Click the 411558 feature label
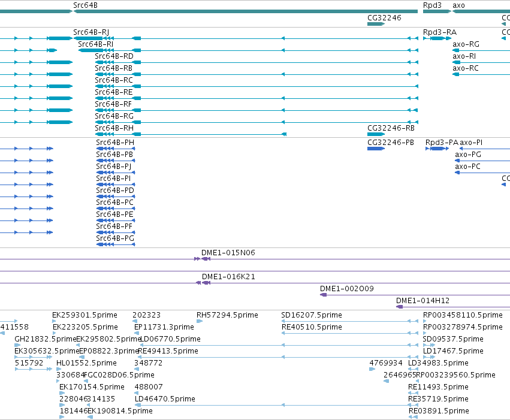510x420 pixels. (14, 327)
